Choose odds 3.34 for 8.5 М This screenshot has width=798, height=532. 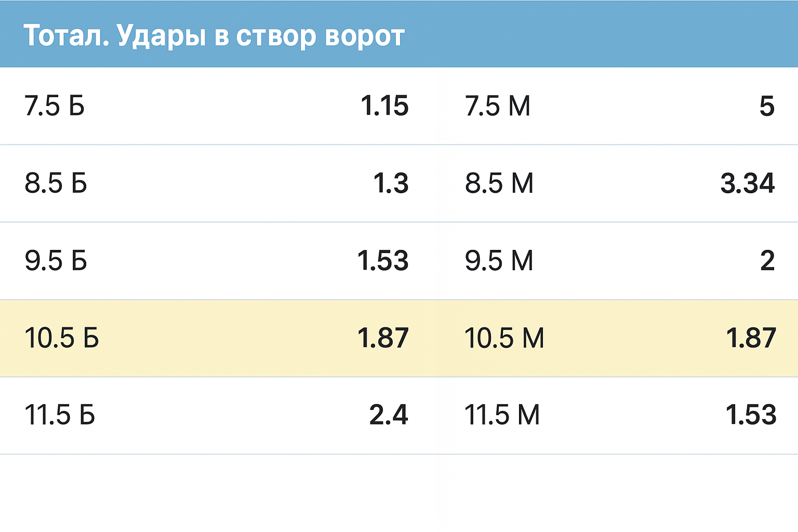747,183
